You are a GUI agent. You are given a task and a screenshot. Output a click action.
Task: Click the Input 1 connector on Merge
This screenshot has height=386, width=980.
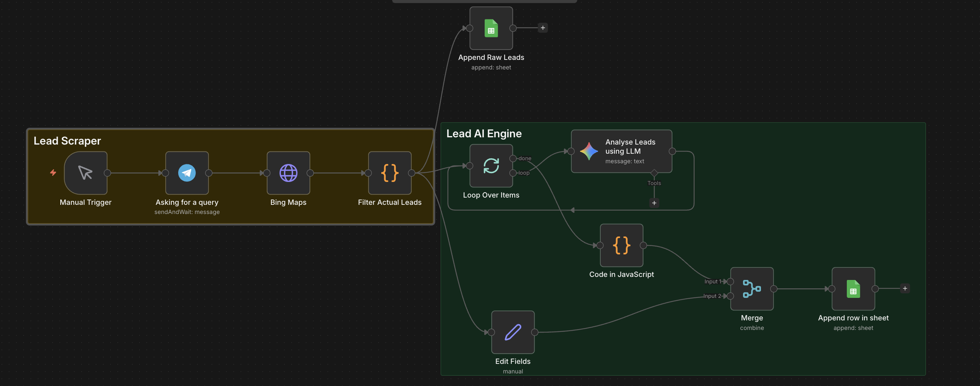click(x=730, y=281)
